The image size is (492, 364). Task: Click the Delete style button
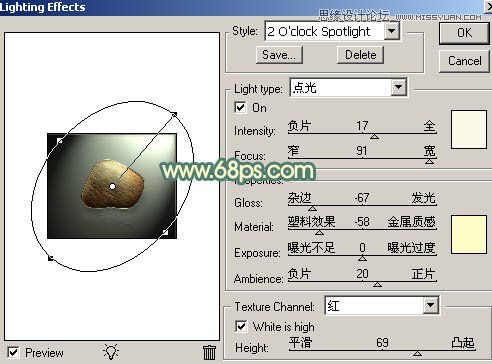(x=360, y=55)
